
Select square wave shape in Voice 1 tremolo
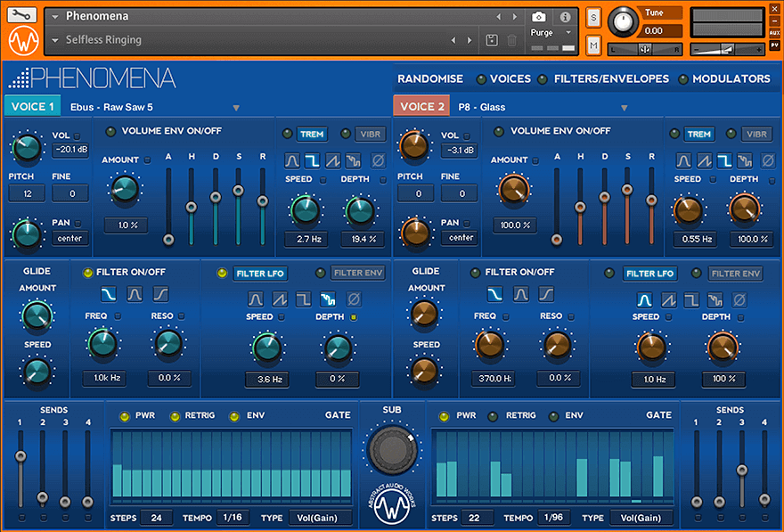click(x=312, y=160)
